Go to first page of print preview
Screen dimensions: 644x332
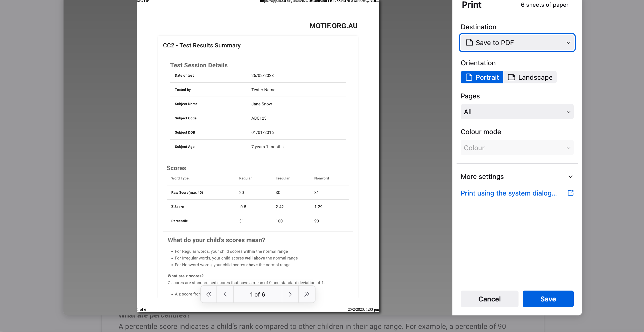(x=209, y=294)
